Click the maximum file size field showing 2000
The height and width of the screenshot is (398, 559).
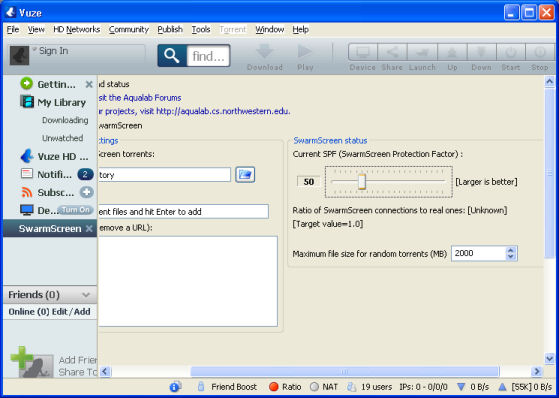click(479, 254)
